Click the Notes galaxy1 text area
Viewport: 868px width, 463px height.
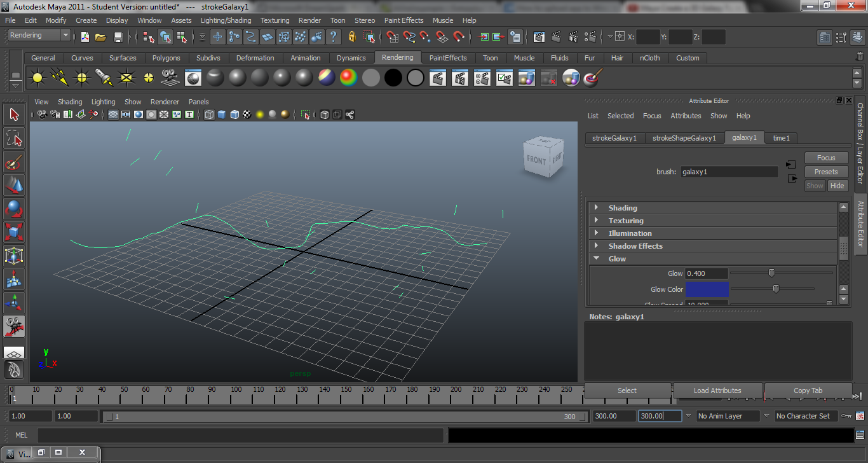(718, 351)
